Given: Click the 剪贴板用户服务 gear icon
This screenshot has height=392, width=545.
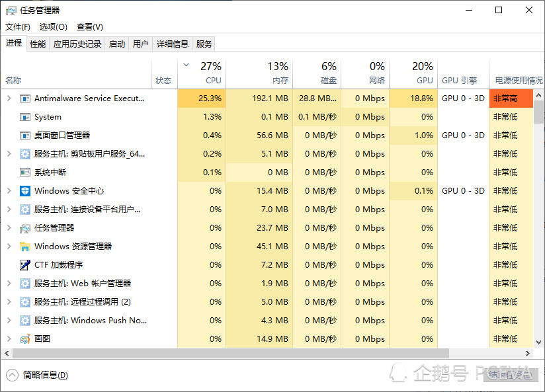Looking at the screenshot, I should (24, 154).
